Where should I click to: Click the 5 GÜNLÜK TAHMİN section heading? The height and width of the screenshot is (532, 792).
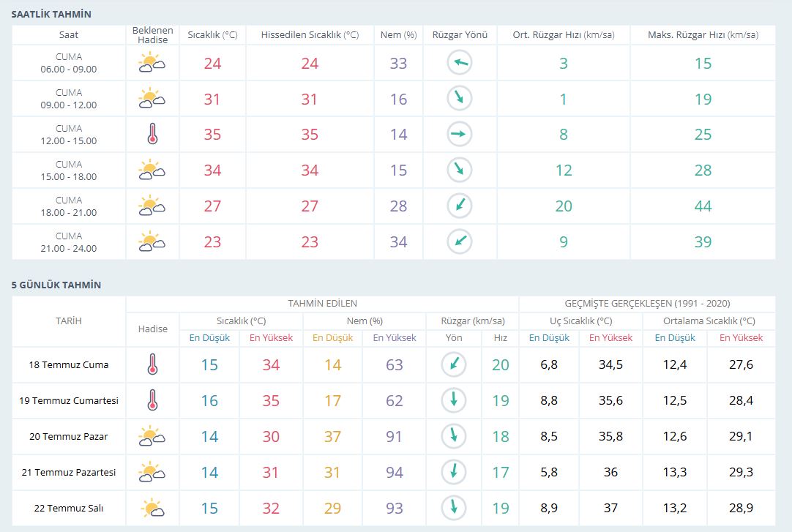(x=56, y=285)
